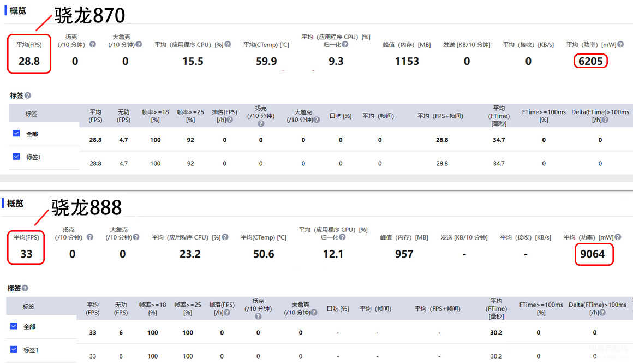Click the 59.9 CTemp value

click(x=266, y=61)
